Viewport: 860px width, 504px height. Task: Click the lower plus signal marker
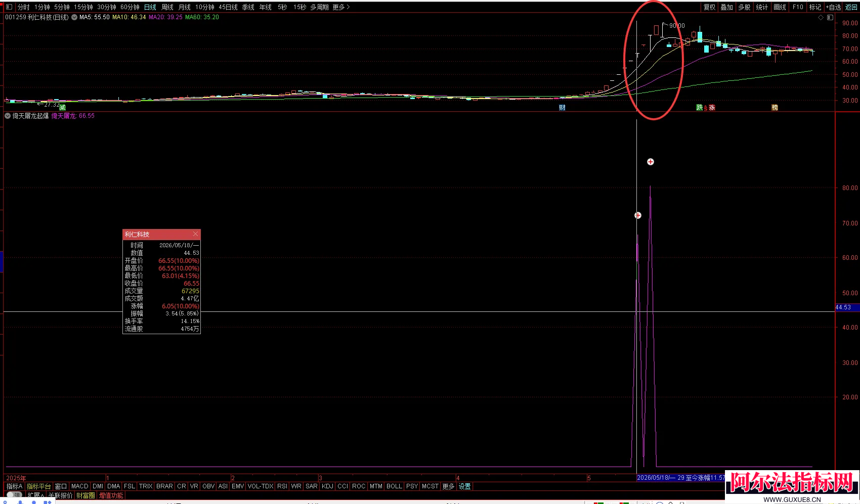coord(638,215)
